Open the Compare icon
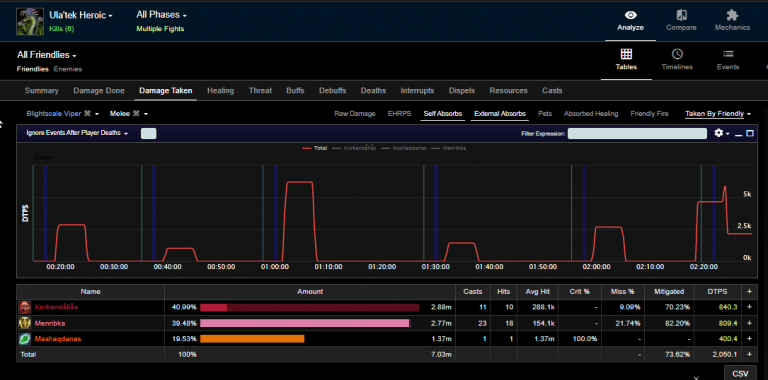 (x=681, y=15)
